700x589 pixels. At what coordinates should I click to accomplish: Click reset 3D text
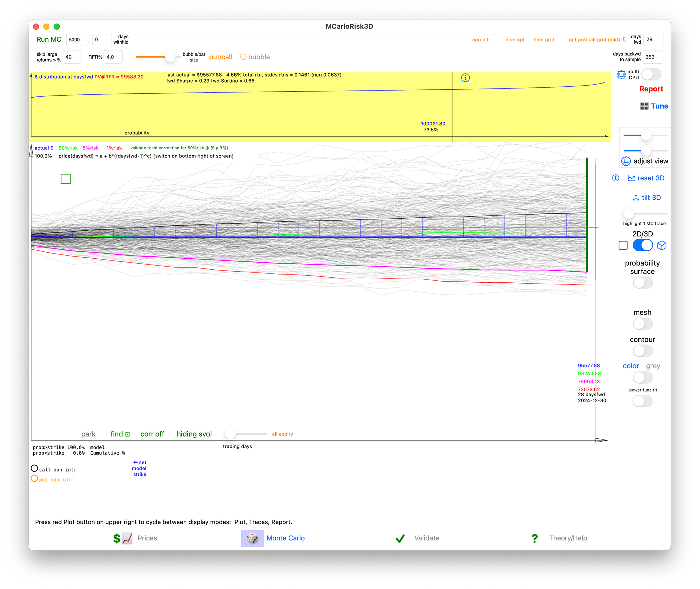pyautogui.click(x=651, y=178)
